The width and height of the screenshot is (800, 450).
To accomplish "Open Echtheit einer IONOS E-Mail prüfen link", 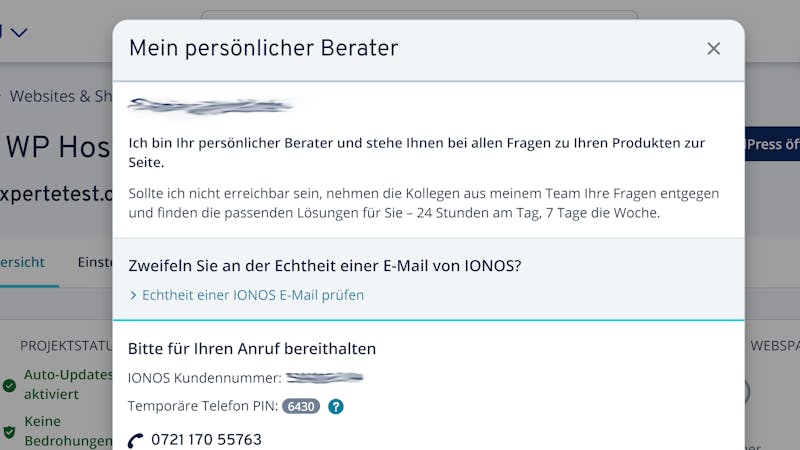I will (x=253, y=295).
